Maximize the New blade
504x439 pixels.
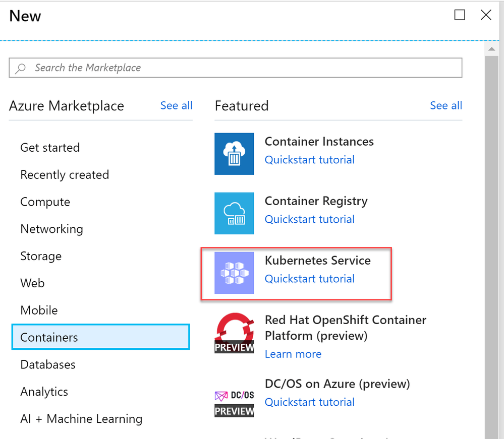click(x=460, y=15)
